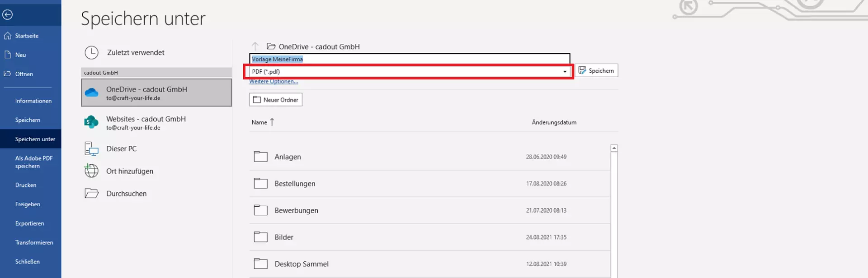
Task: Click the Zuletzt verwendet clock icon
Action: (x=91, y=53)
